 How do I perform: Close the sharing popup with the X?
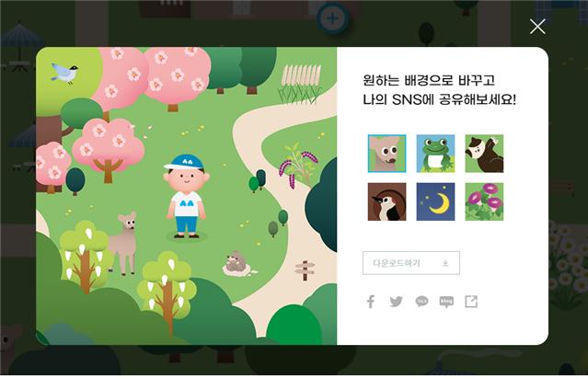pos(537,27)
